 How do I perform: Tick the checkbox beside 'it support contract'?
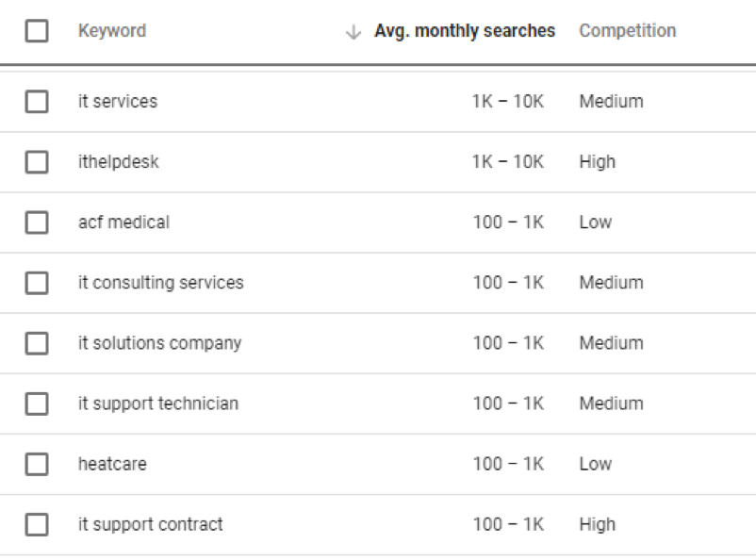click(x=40, y=523)
